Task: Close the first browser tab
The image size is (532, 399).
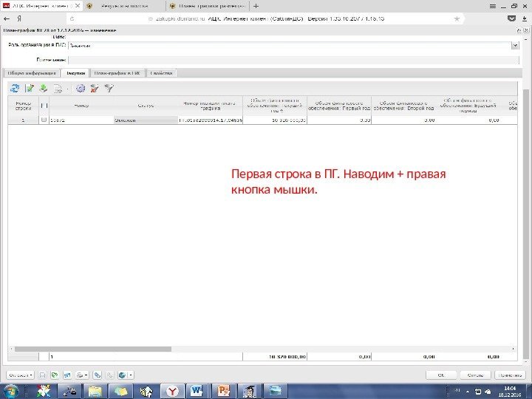Action: [78, 6]
